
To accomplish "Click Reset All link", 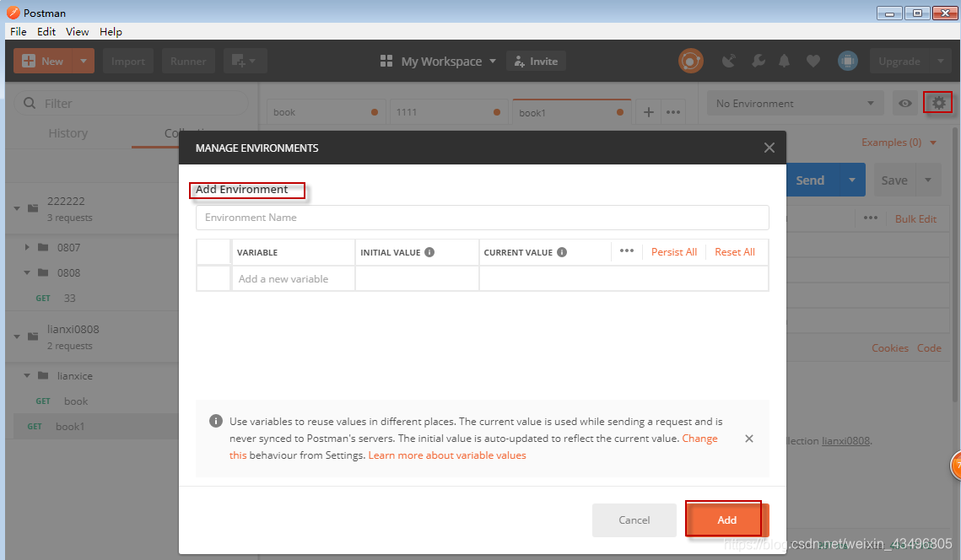I will [734, 252].
